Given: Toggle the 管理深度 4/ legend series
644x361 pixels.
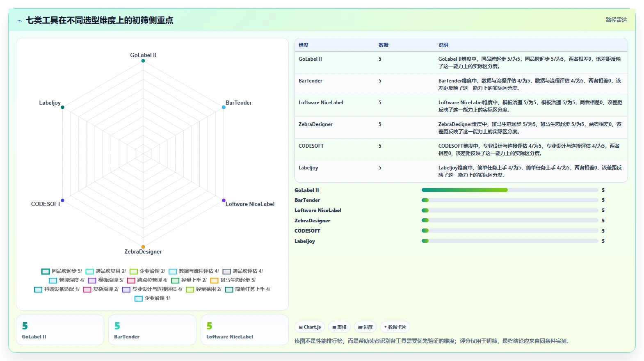Looking at the screenshot, I should click(x=66, y=280).
